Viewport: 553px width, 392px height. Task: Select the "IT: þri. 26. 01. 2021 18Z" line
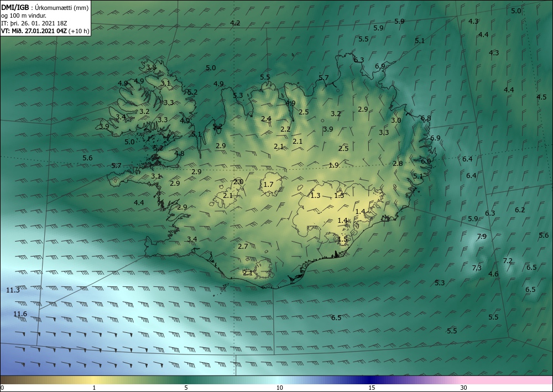(34, 23)
